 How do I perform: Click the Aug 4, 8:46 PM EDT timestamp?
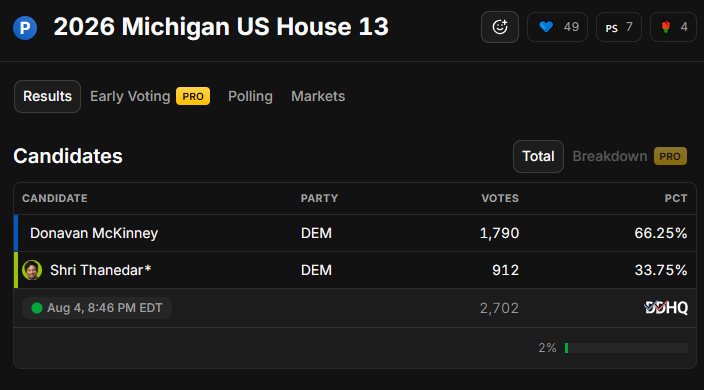tap(105, 308)
